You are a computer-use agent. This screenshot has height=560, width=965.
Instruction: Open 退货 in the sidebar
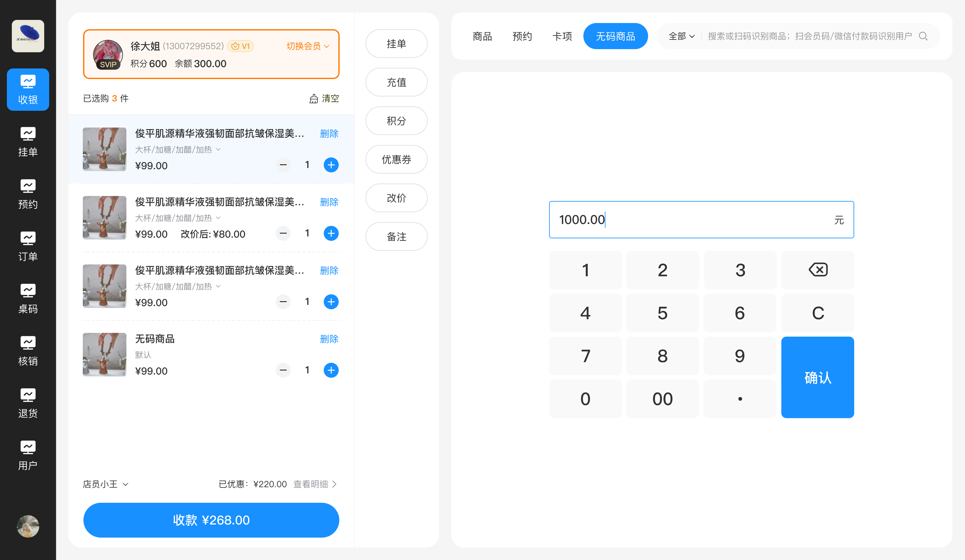28,404
